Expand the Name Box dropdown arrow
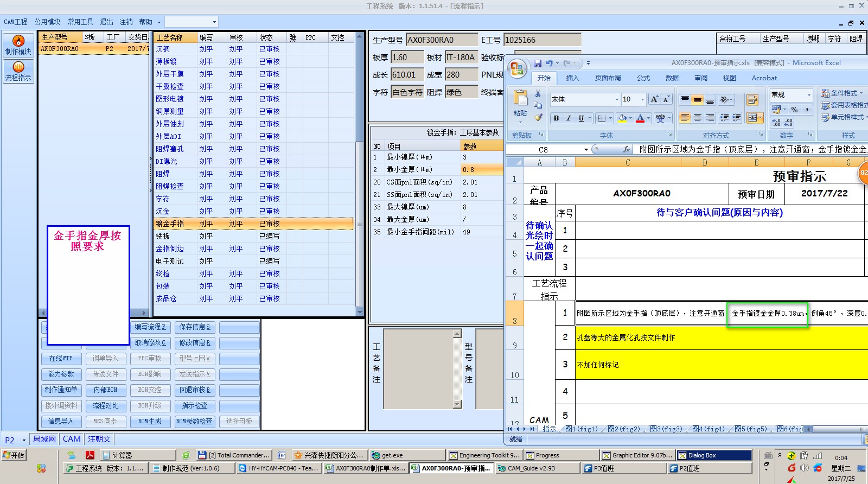 pos(586,150)
